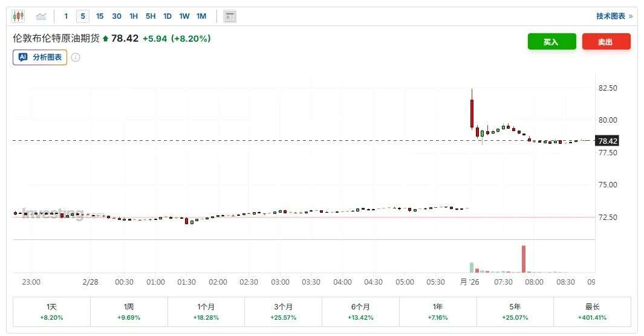This screenshot has width=644, height=336.
Task: Select the 1-minute interval
Action: (x=66, y=16)
